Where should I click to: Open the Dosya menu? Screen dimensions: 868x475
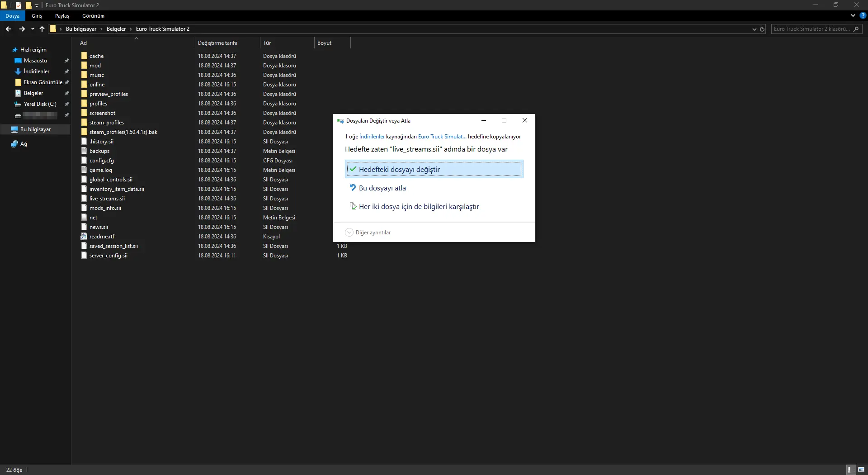tap(13, 16)
